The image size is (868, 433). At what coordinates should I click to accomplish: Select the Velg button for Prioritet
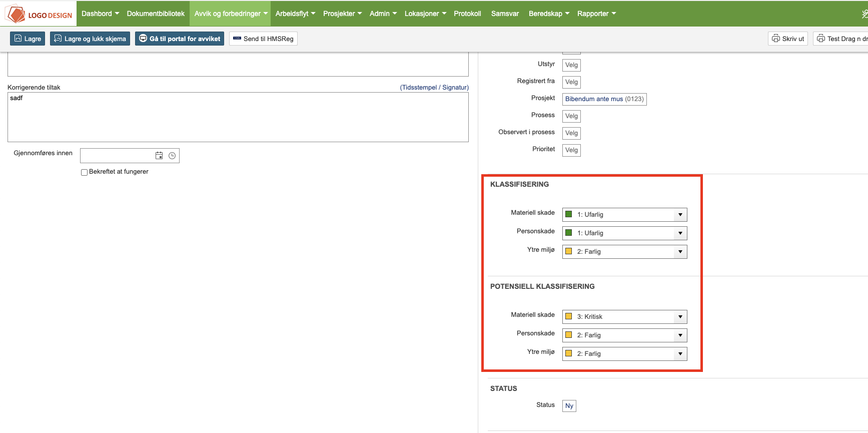(x=571, y=150)
